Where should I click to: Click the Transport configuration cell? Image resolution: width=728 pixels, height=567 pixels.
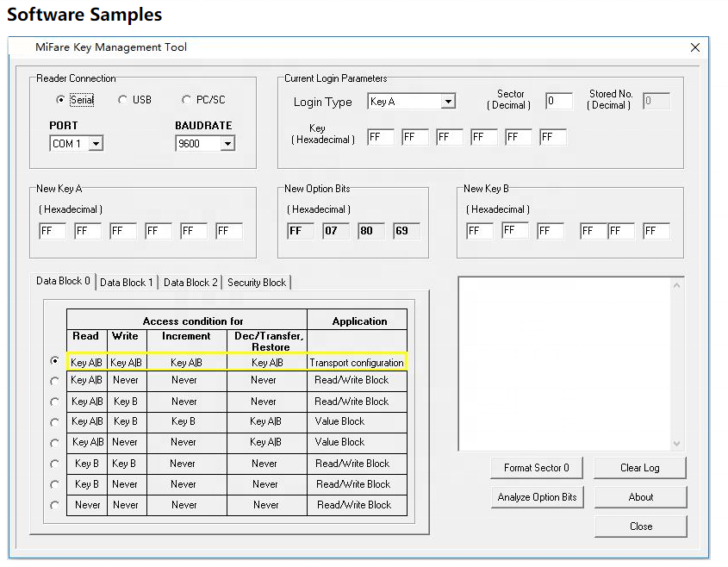click(357, 362)
